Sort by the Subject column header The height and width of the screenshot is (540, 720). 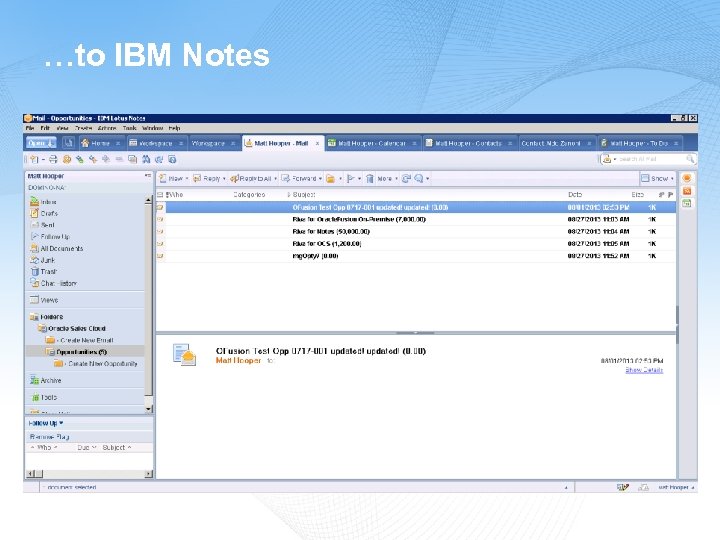coord(304,195)
